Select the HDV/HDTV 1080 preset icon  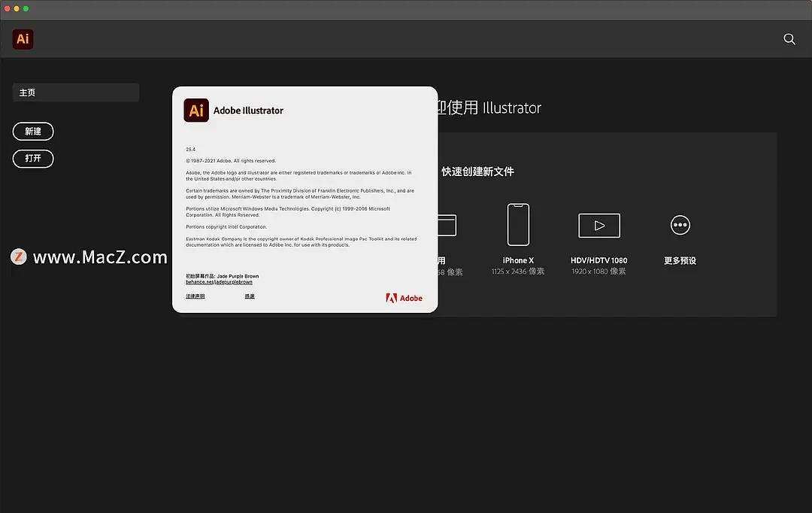(598, 224)
